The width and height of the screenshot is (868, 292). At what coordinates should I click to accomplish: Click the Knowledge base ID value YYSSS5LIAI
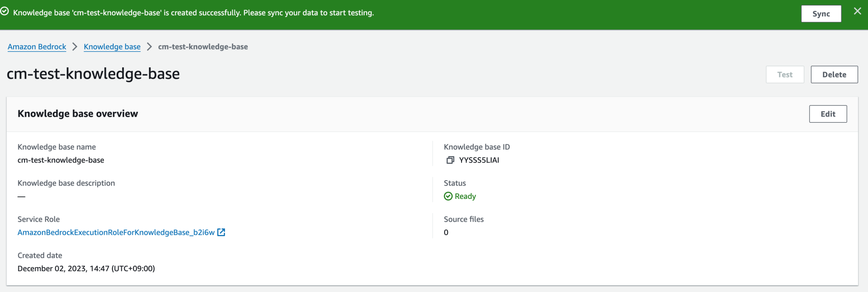coord(479,160)
